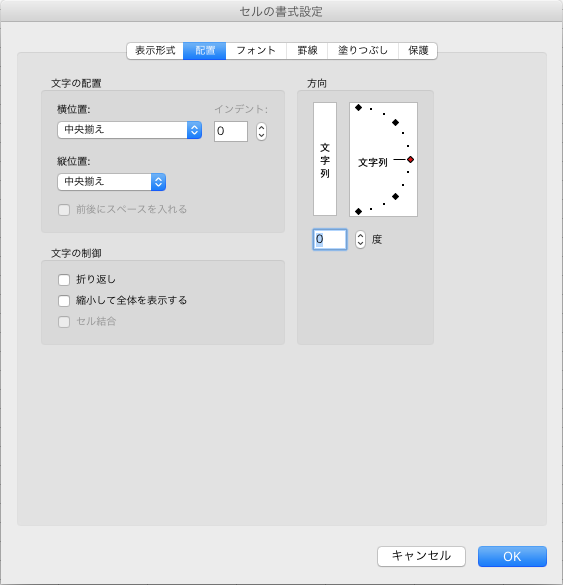Click the bottom diamond marker in orientation dial

[359, 212]
